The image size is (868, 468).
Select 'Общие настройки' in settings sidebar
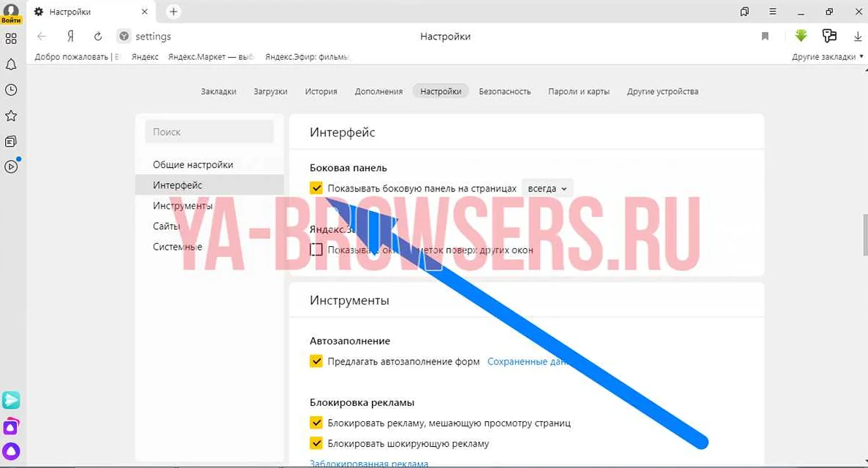pyautogui.click(x=193, y=164)
